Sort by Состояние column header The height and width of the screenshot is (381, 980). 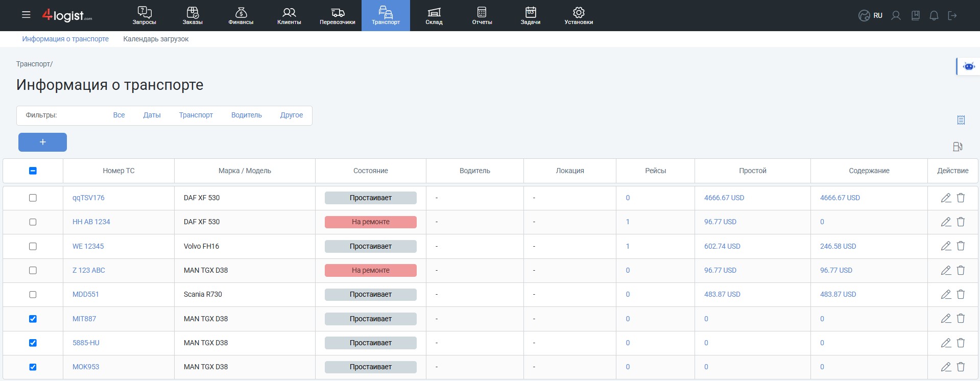371,171
